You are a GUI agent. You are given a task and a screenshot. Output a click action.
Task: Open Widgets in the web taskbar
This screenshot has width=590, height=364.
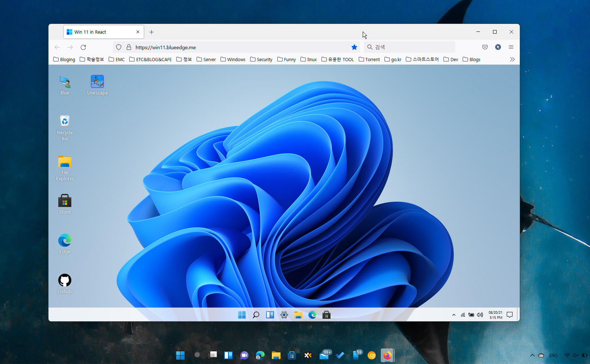pos(270,315)
